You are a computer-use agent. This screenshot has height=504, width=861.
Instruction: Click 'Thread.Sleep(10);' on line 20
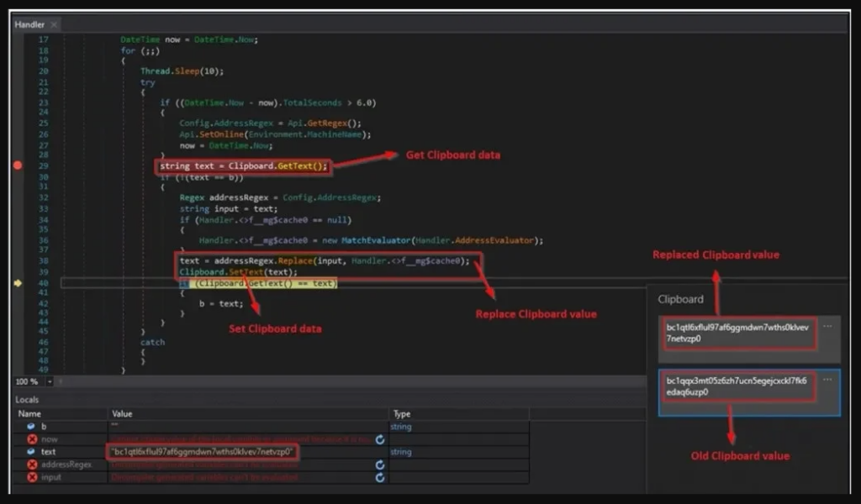(x=182, y=71)
